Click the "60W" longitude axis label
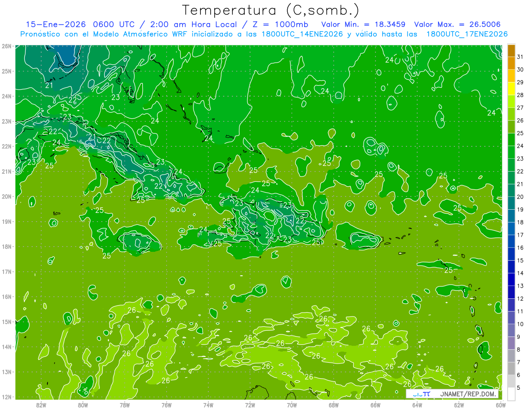The height and width of the screenshot is (411, 532). click(501, 405)
